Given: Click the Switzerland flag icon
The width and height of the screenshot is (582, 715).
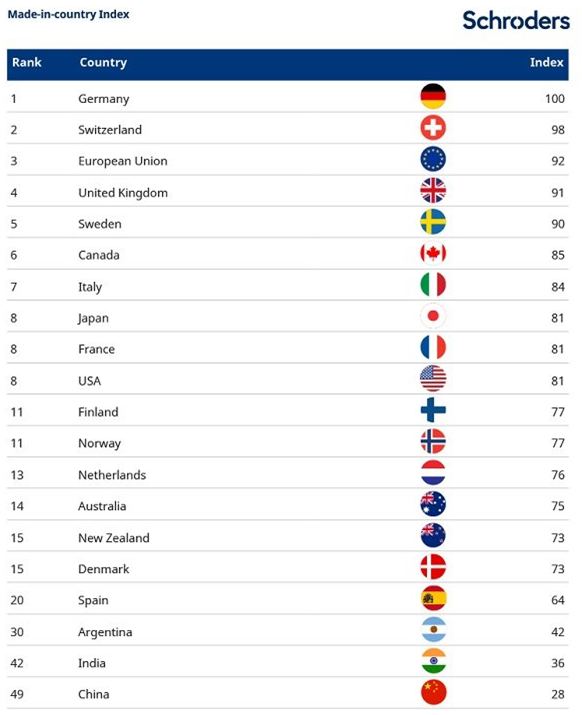Looking at the screenshot, I should point(432,128).
